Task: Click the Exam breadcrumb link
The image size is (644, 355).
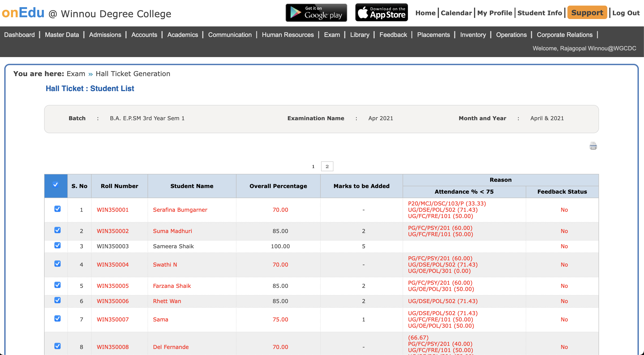Action: point(76,74)
